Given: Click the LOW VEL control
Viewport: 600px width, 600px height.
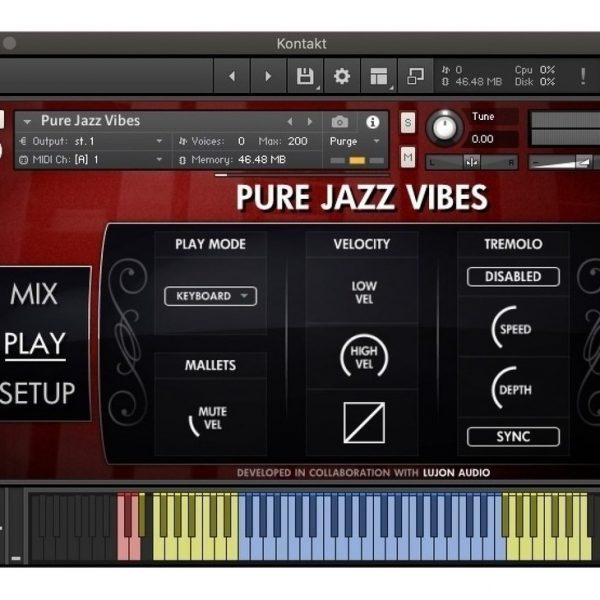Looking at the screenshot, I should click(x=364, y=293).
